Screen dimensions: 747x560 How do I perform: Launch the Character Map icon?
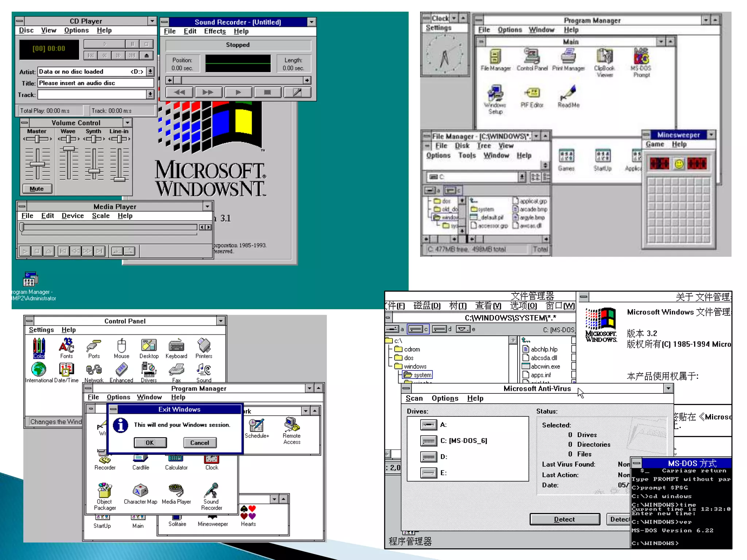(140, 491)
